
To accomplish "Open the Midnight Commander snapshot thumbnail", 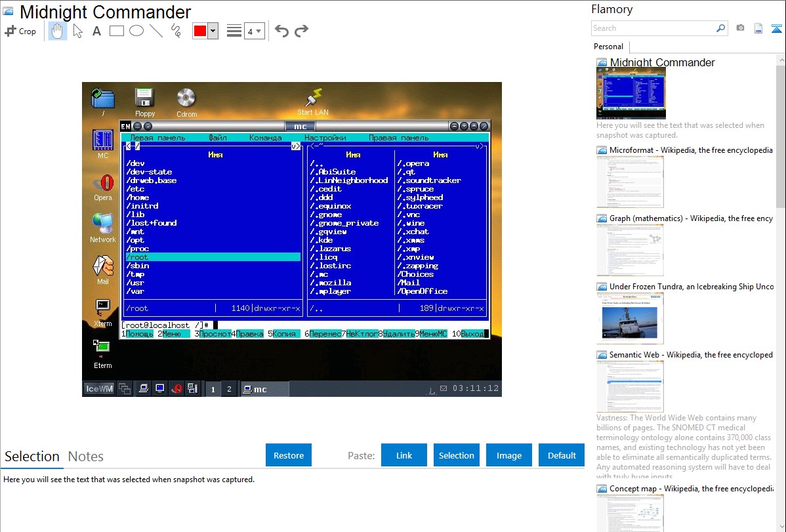I will click(631, 93).
